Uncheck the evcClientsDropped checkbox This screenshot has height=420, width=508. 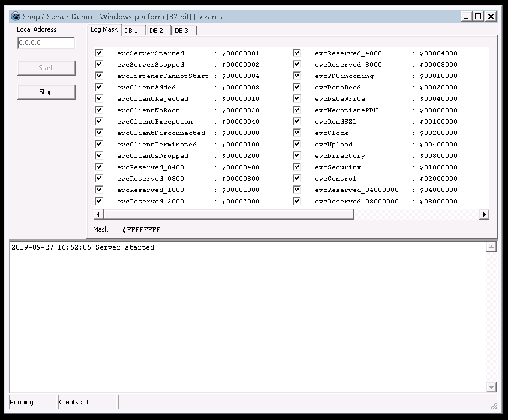pyautogui.click(x=99, y=155)
